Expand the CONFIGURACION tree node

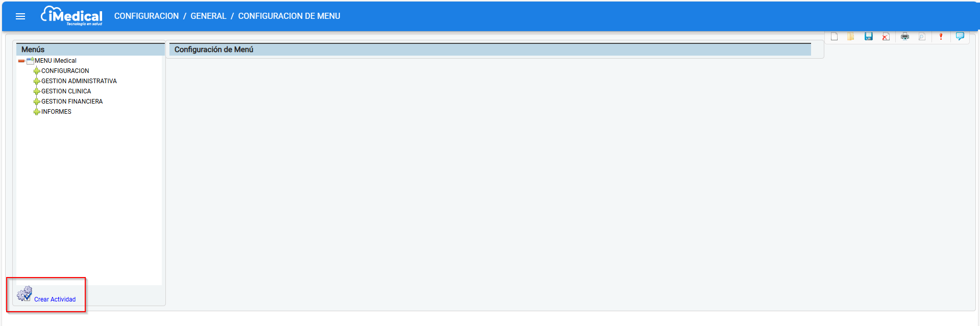[x=36, y=71]
